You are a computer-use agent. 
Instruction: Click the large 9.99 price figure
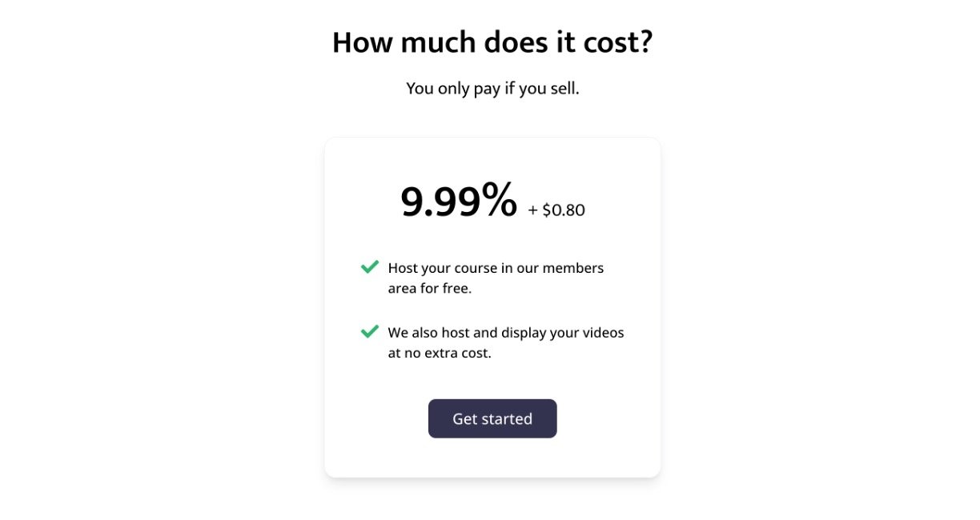(x=440, y=201)
